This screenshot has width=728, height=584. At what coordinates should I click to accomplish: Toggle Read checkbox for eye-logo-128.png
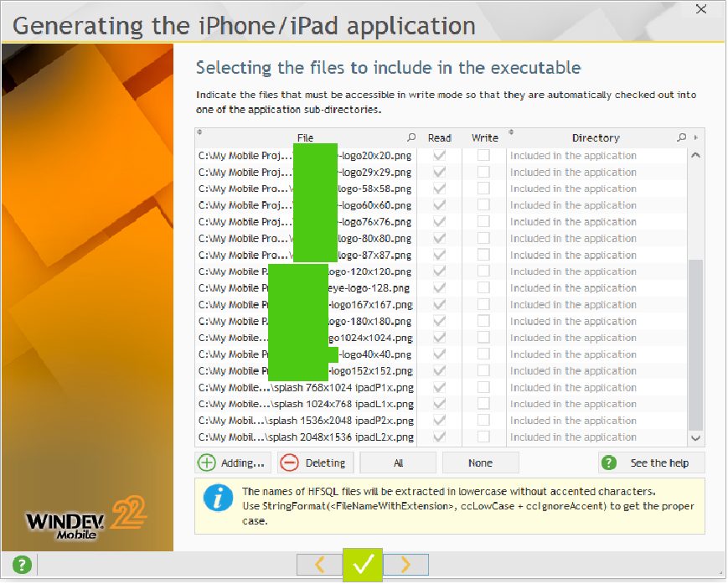(439, 288)
